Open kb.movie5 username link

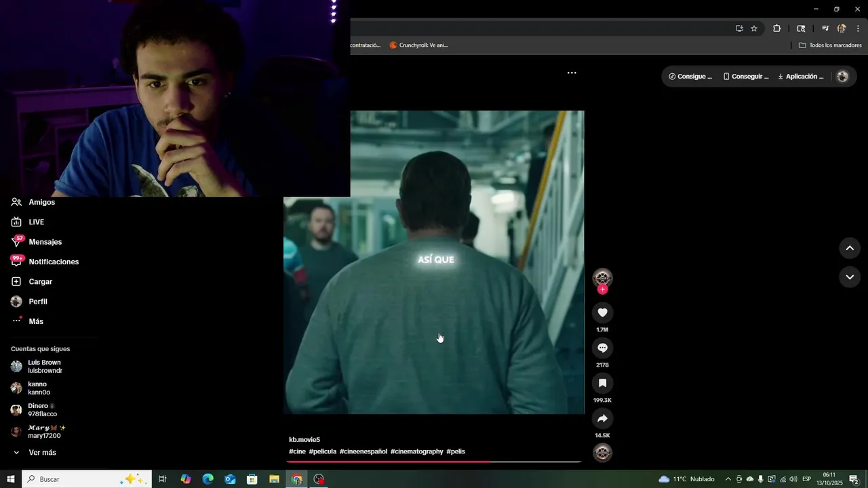304,440
